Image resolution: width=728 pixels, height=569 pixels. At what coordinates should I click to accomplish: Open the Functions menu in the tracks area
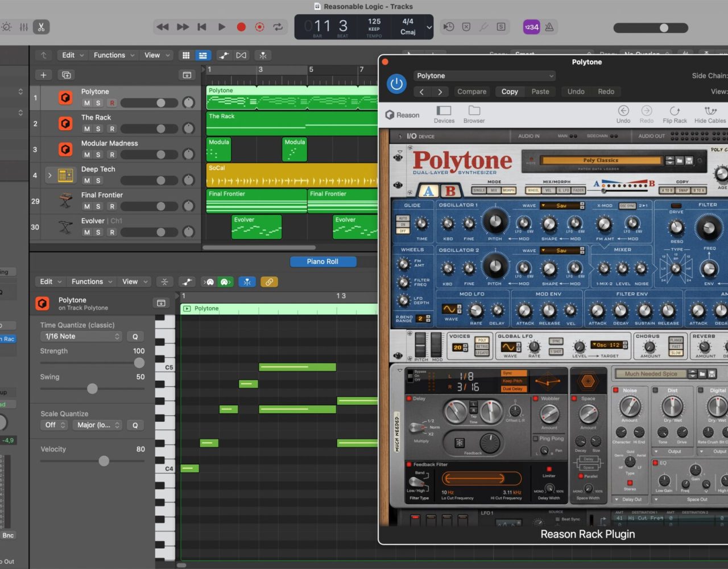click(114, 55)
